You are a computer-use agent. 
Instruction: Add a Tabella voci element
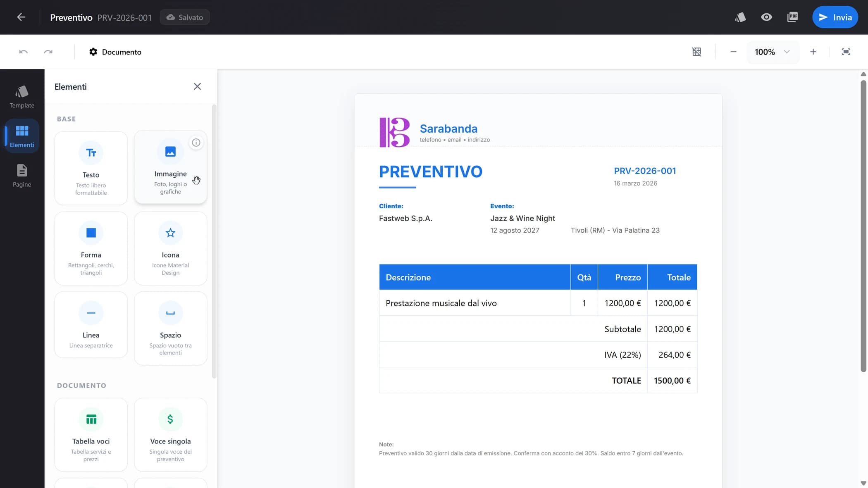91,434
